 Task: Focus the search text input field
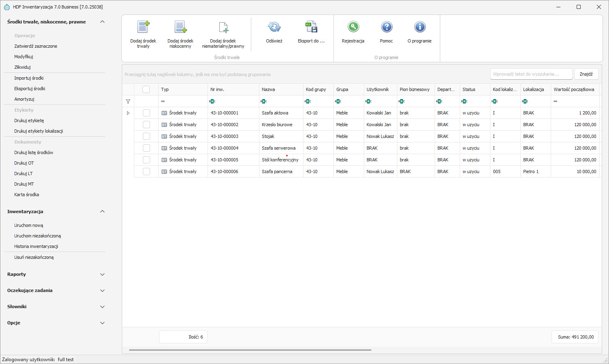(x=531, y=74)
